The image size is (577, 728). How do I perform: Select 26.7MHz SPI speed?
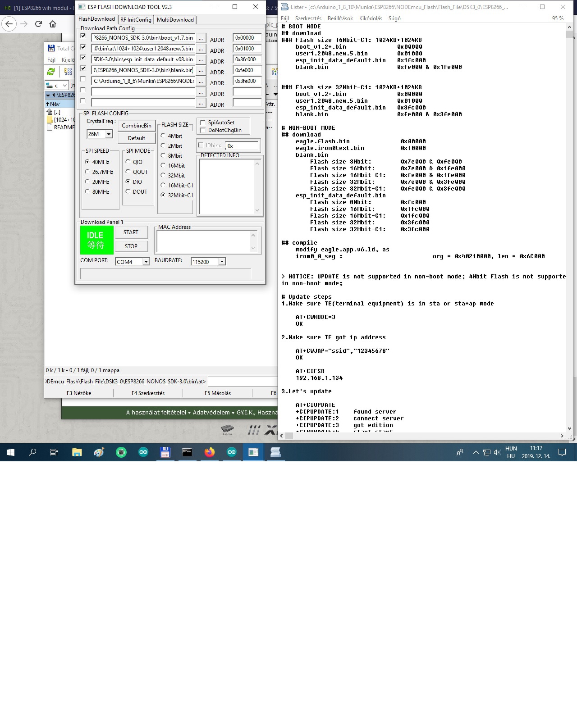pos(87,172)
